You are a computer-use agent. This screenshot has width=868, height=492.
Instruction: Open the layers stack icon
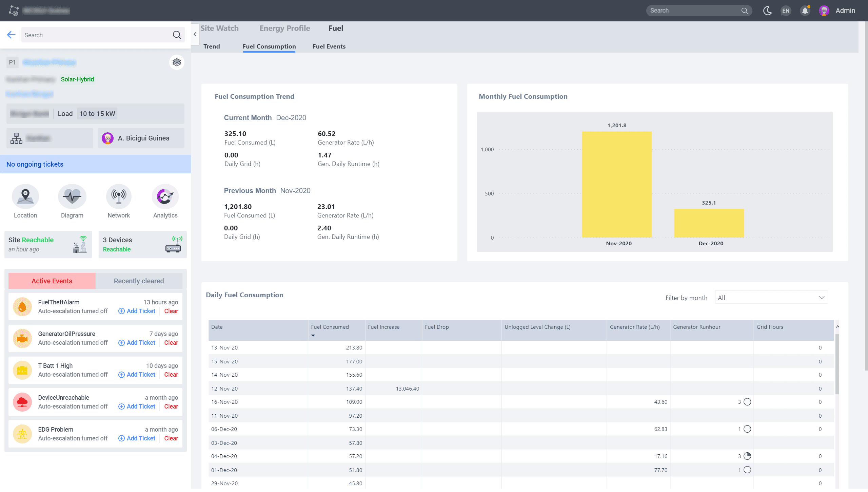tap(177, 62)
